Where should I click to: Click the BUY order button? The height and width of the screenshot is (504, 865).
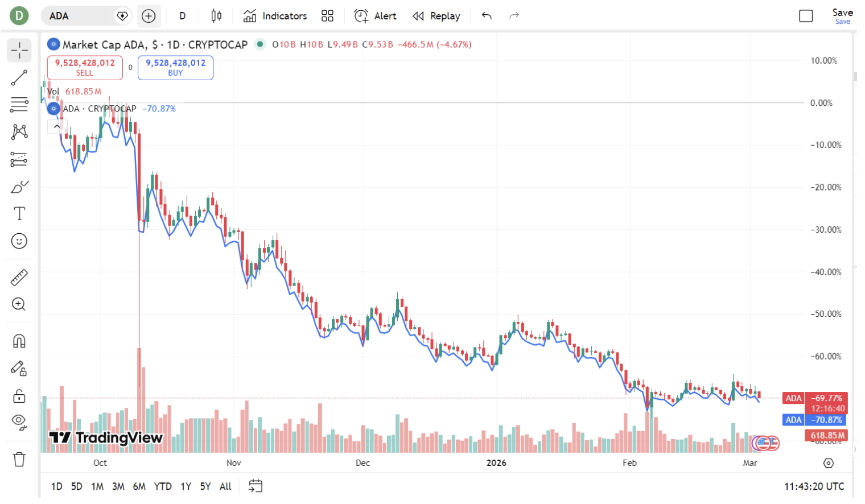[x=175, y=67]
